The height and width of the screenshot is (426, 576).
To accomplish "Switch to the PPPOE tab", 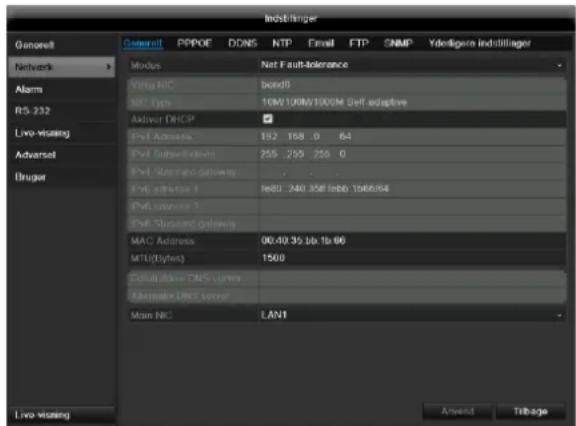I will [x=194, y=43].
